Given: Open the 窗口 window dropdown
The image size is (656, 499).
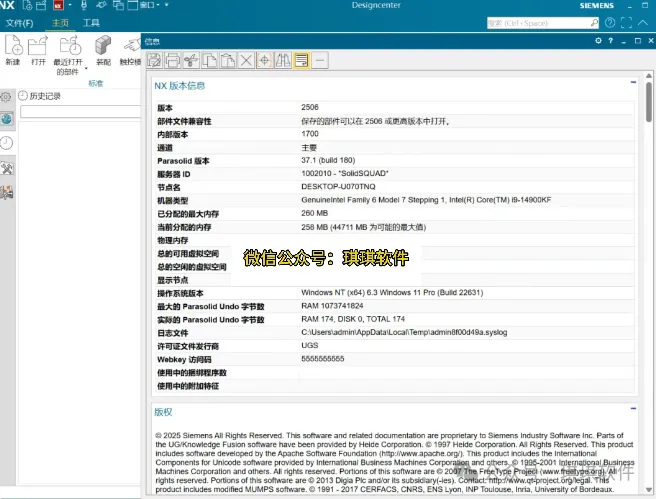Looking at the screenshot, I should click(144, 5).
